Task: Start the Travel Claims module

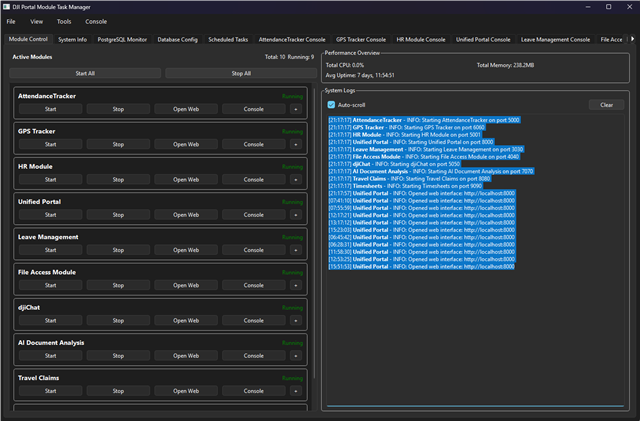Action: 50,391
